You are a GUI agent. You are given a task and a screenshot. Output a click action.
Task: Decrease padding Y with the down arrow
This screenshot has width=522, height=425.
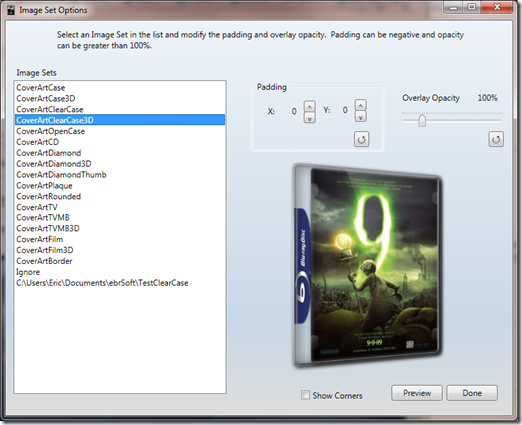361,116
